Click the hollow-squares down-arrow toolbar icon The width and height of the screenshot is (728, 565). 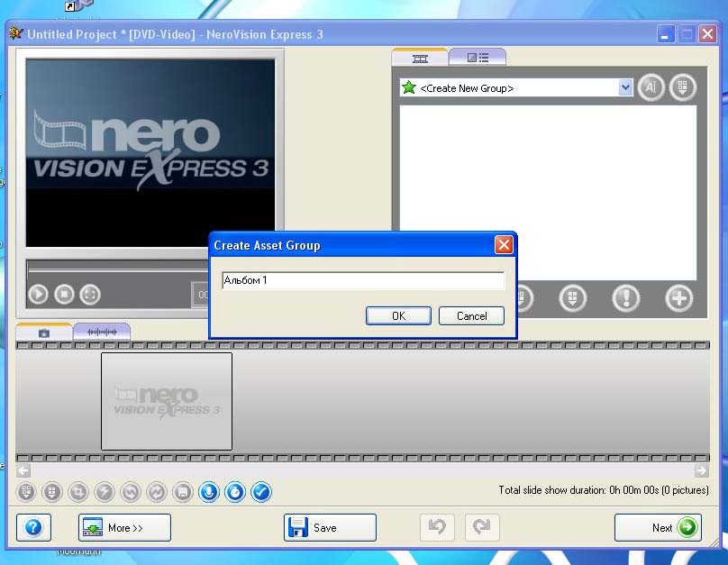pos(26,492)
